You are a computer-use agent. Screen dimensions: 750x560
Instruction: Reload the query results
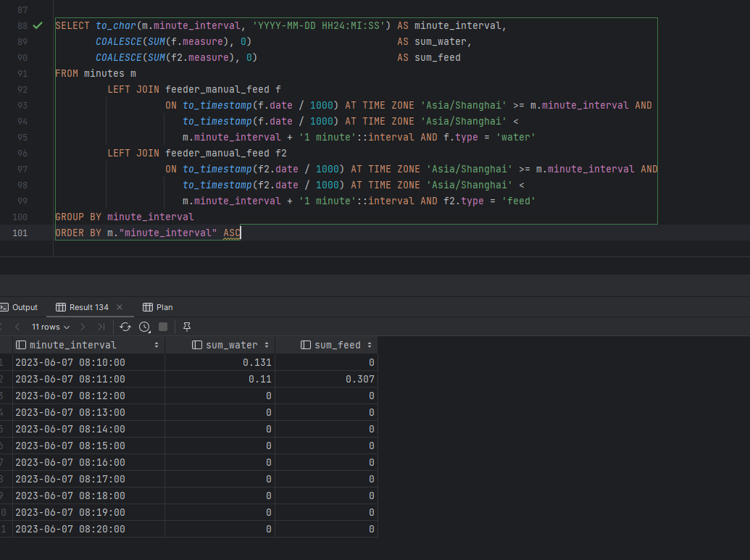(x=125, y=327)
